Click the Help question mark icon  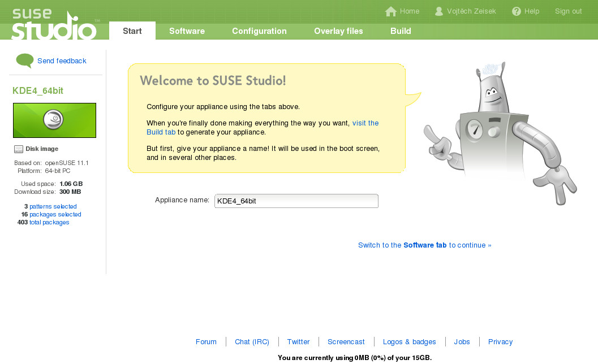click(516, 11)
